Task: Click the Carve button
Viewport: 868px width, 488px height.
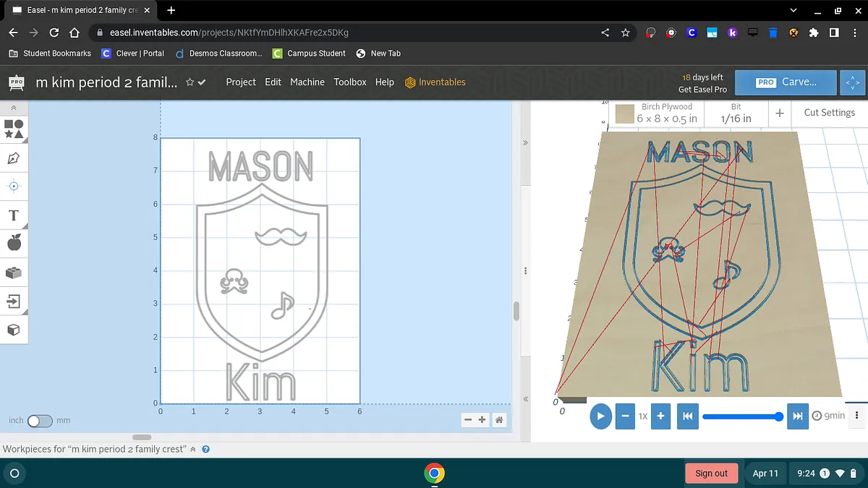Action: tap(786, 82)
